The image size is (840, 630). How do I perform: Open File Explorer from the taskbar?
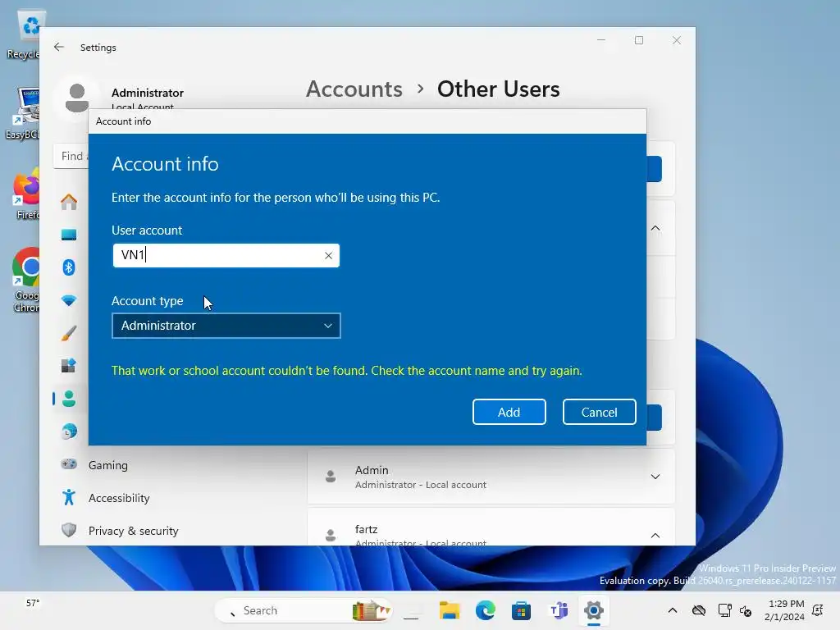coord(450,610)
